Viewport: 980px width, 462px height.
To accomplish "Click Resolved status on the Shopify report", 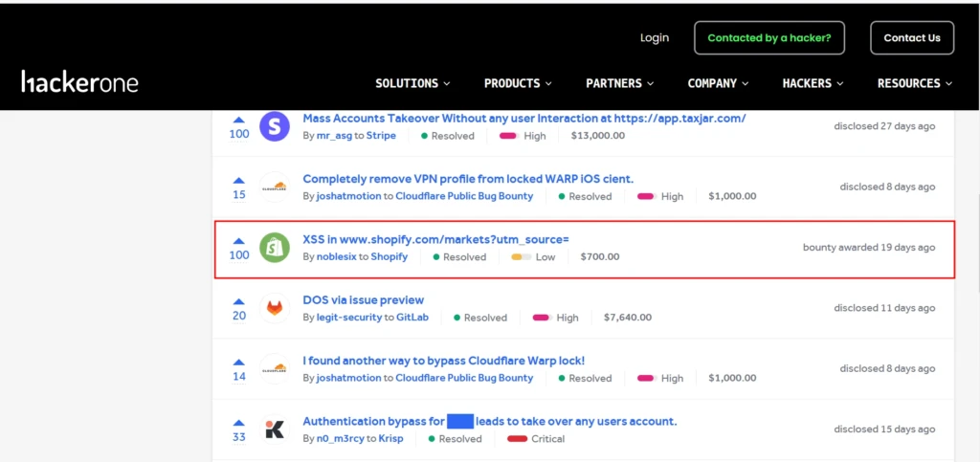I will [459, 256].
